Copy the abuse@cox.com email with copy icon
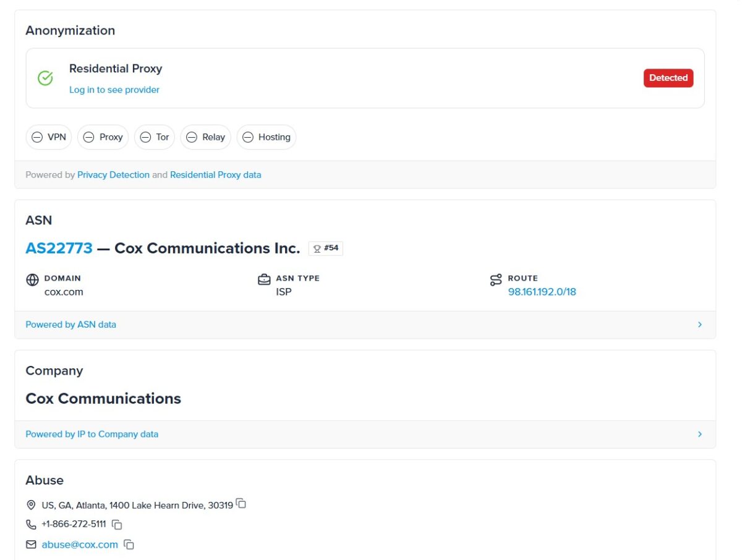This screenshot has height=560, width=742. (x=129, y=545)
